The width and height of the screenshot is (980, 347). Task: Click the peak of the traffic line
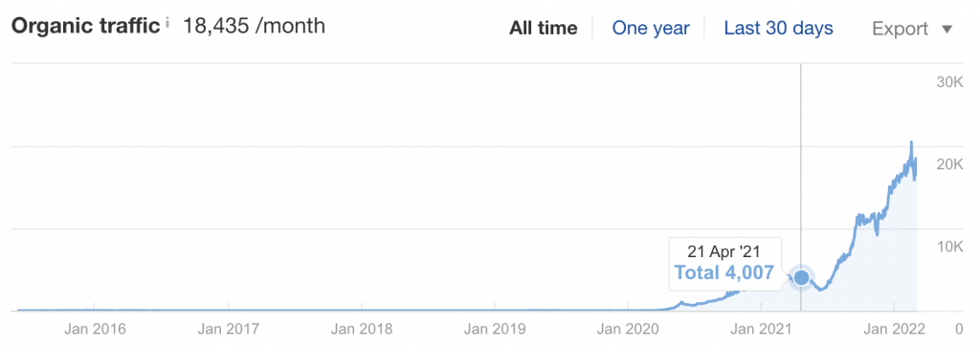911,142
